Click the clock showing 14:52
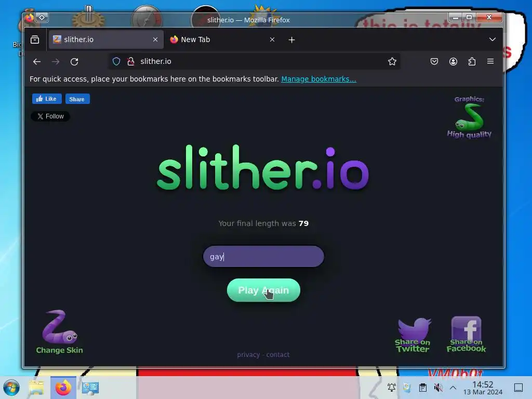This screenshot has height=399, width=532. pyautogui.click(x=483, y=388)
